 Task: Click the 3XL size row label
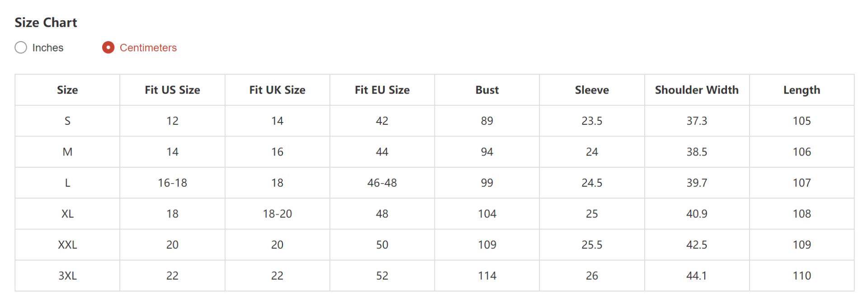[x=67, y=275]
